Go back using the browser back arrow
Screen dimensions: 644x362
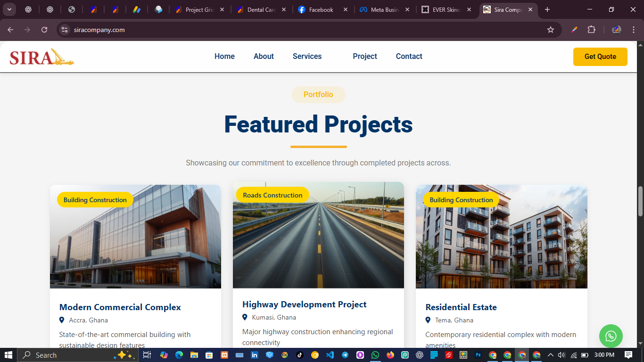(x=10, y=29)
